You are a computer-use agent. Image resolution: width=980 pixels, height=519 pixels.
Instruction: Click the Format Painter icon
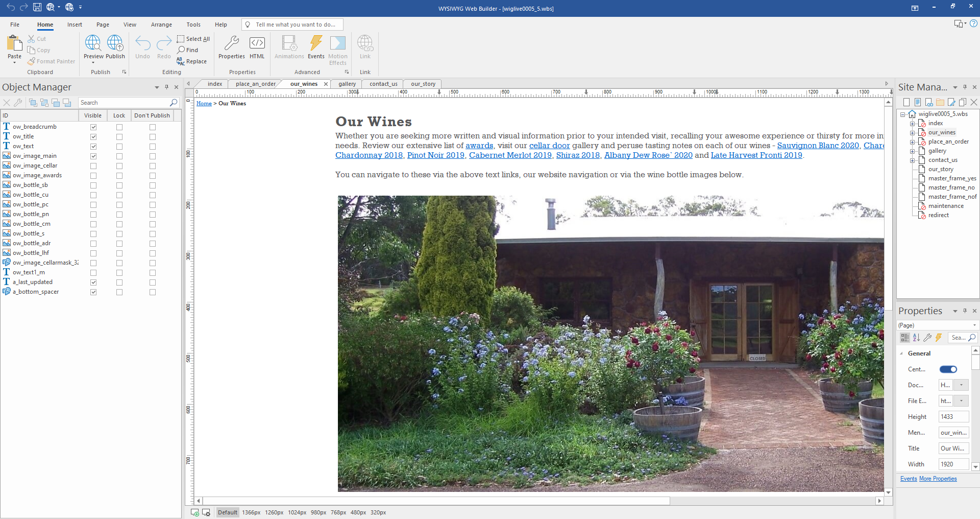click(x=32, y=61)
